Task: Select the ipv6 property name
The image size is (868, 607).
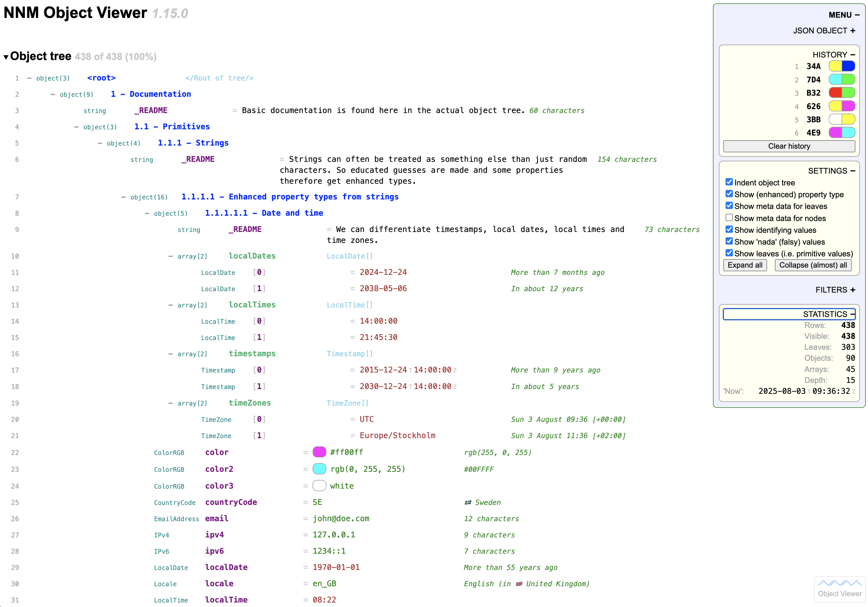Action: (x=214, y=551)
